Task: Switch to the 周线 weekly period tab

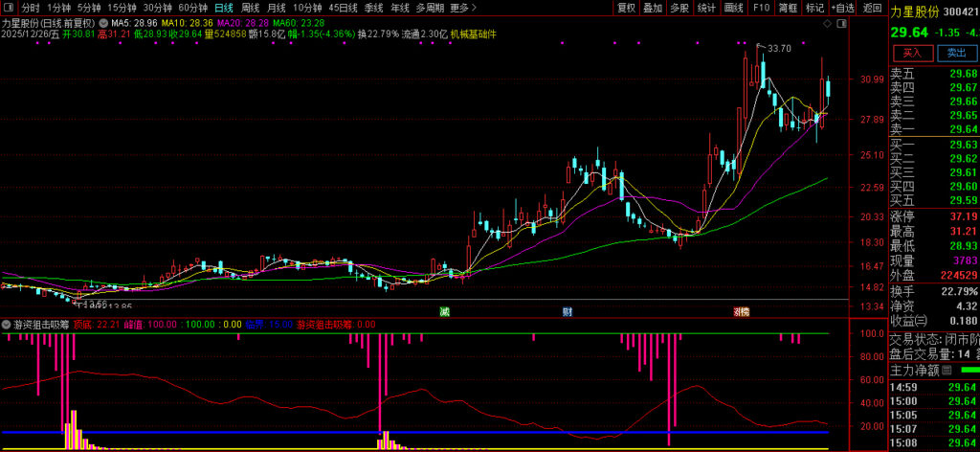Action: coord(250,8)
